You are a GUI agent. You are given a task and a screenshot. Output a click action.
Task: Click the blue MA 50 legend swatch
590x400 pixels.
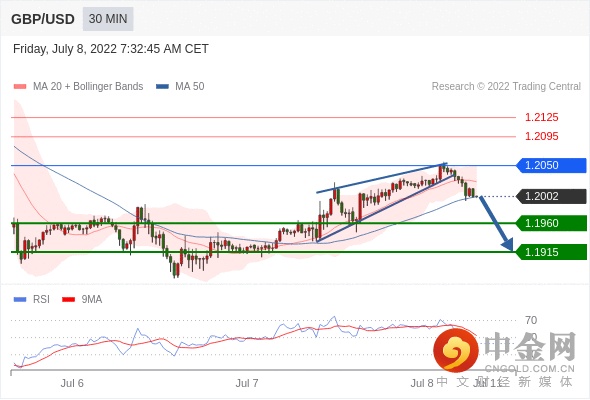coord(162,87)
